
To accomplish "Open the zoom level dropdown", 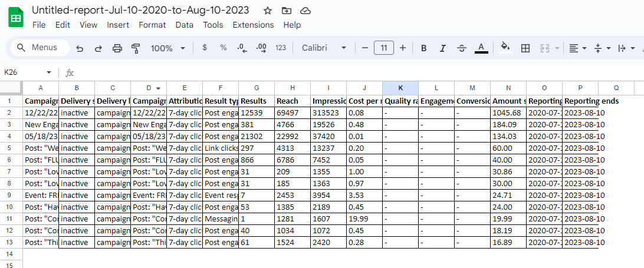I will tap(167, 48).
